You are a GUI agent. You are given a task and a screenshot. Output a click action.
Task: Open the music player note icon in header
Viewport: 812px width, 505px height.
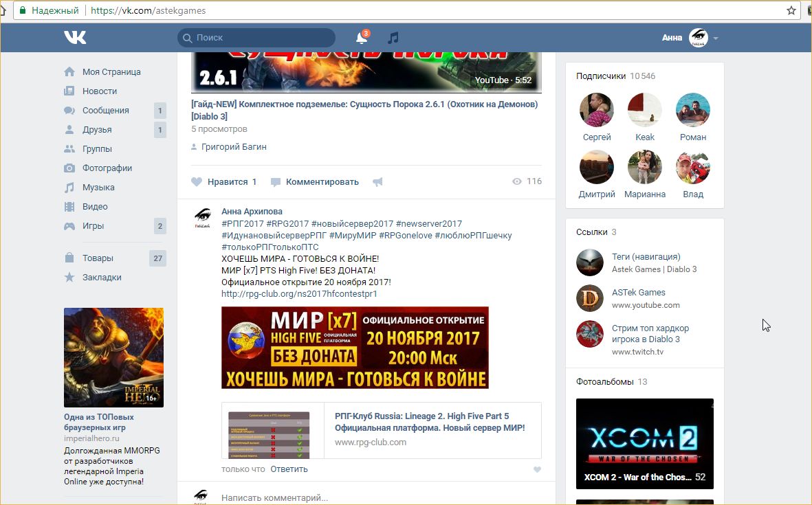pos(393,37)
